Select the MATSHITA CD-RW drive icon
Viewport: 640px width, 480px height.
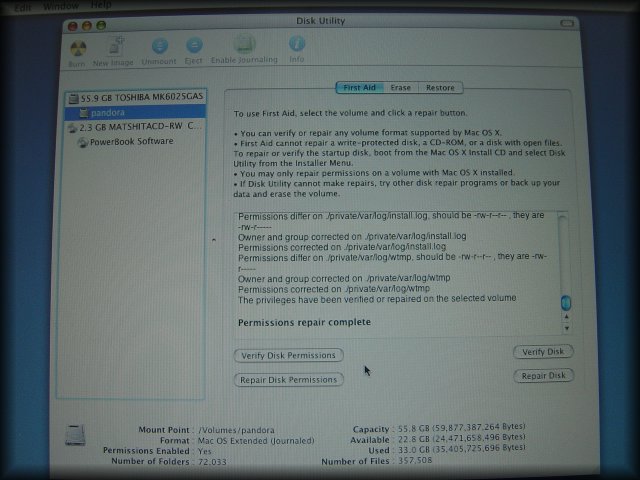click(x=73, y=128)
